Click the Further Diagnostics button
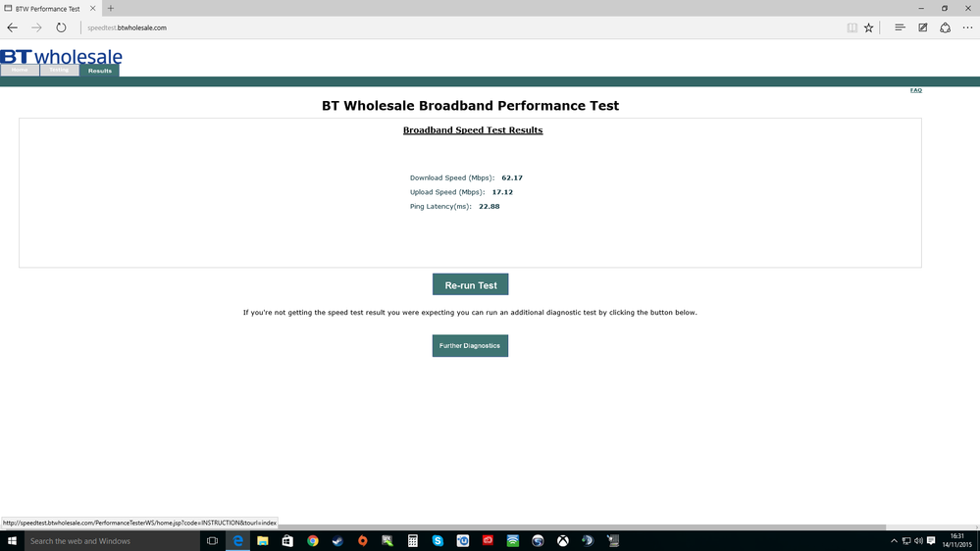The width and height of the screenshot is (980, 551). 470,345
